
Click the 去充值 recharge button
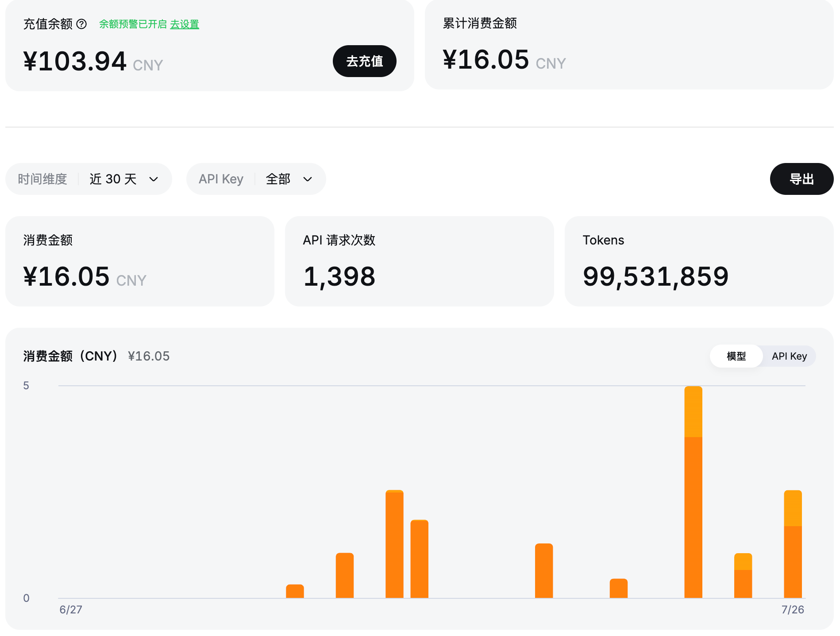pyautogui.click(x=364, y=61)
